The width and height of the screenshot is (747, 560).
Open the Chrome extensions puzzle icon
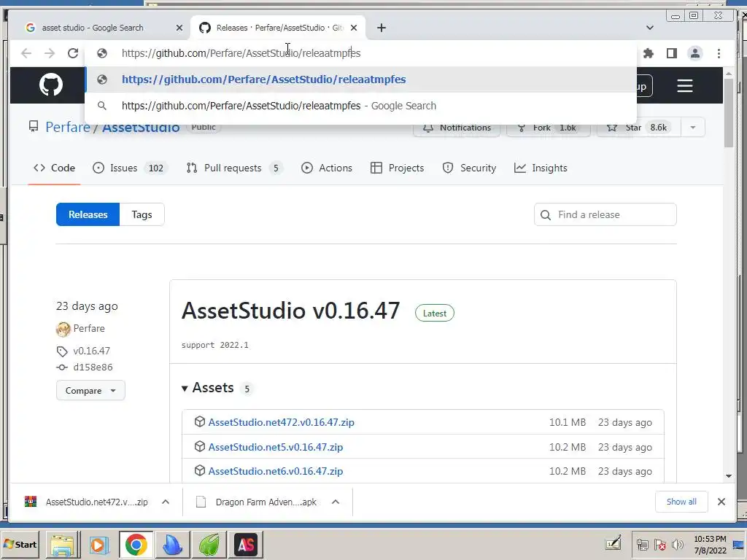(x=649, y=53)
